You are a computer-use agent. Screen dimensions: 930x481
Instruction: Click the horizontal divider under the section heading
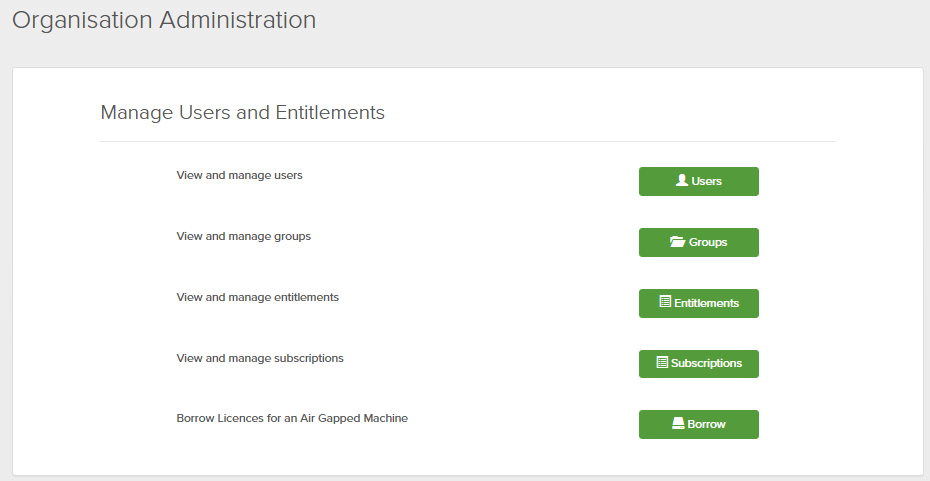[467, 142]
